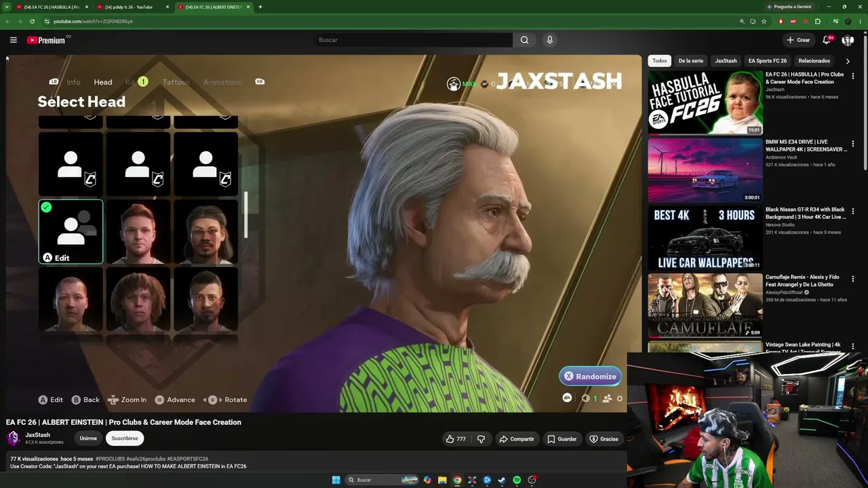
Task: Click the browser address bar URL
Action: click(x=94, y=21)
